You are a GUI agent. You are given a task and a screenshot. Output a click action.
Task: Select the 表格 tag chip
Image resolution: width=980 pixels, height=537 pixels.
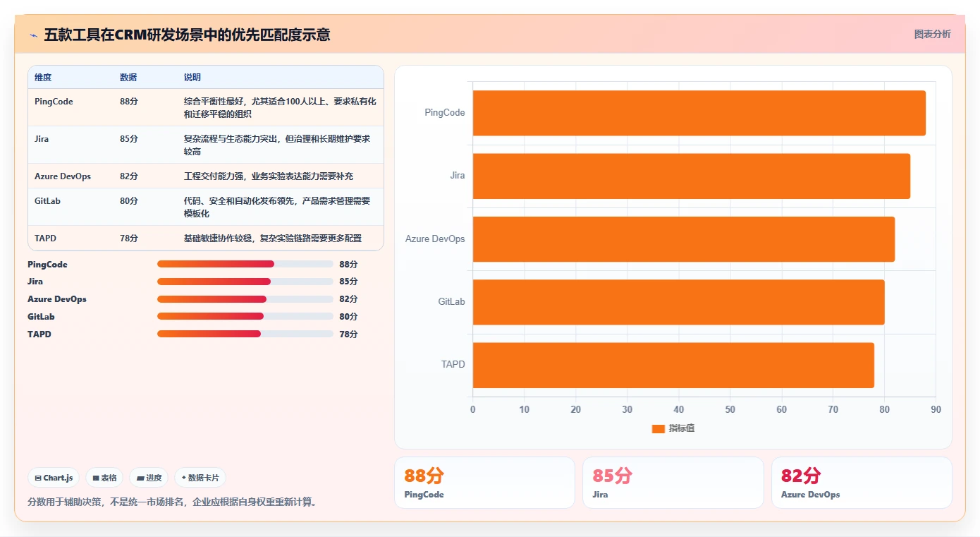pos(104,478)
